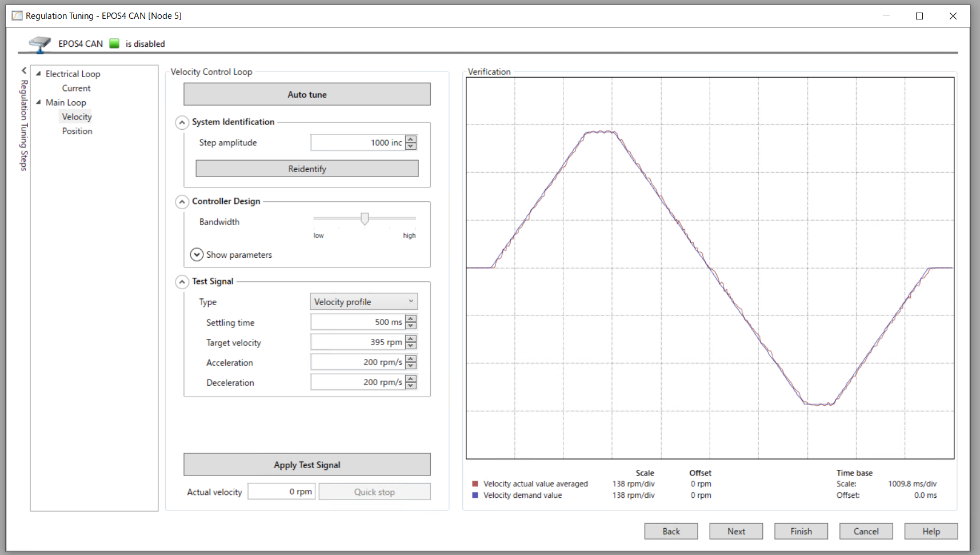Click the Time base scale value 1009.8 ms/div
The width and height of the screenshot is (980, 555).
pyautogui.click(x=912, y=484)
